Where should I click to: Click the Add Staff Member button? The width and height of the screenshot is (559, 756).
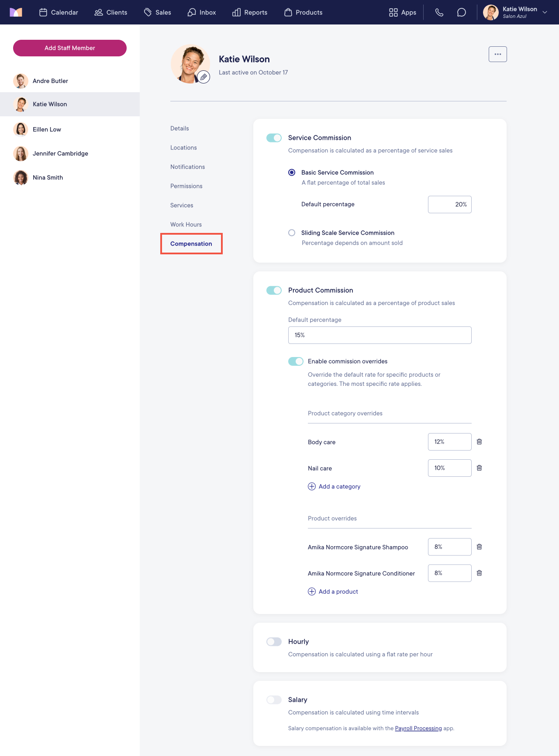pyautogui.click(x=70, y=48)
